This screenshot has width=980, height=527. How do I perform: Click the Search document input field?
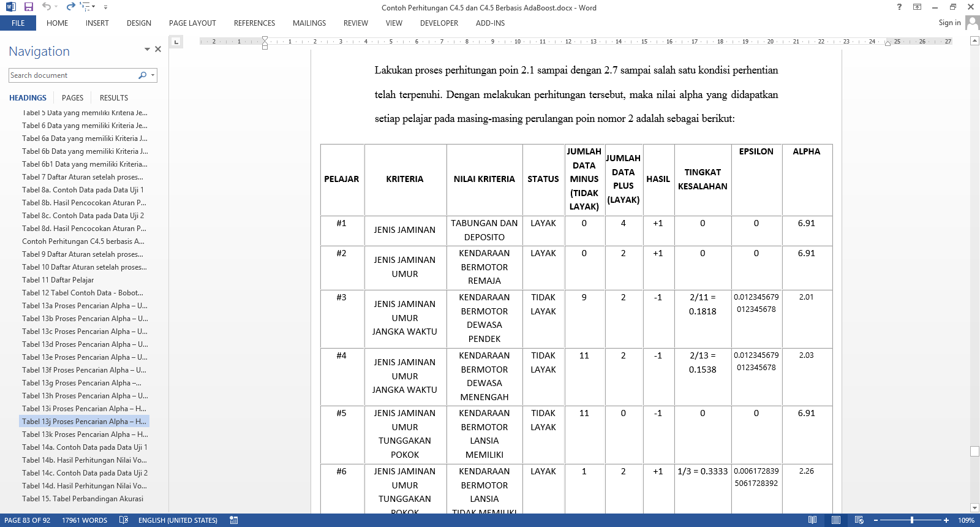73,75
